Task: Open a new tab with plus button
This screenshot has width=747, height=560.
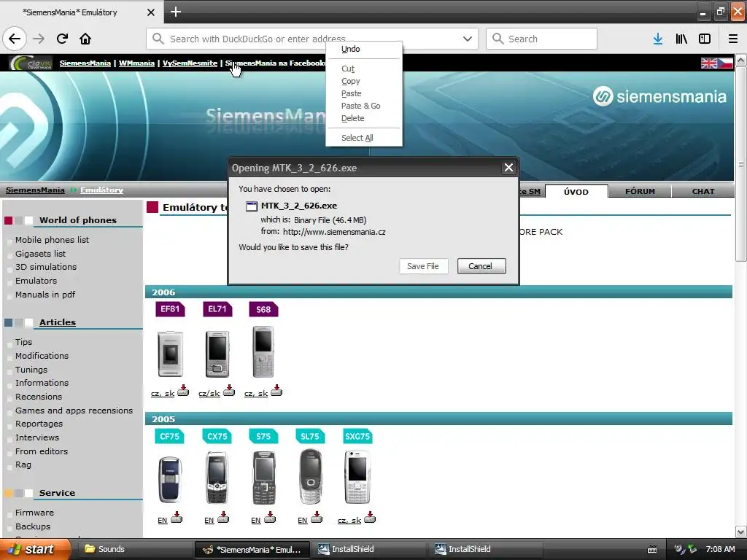Action: click(175, 12)
